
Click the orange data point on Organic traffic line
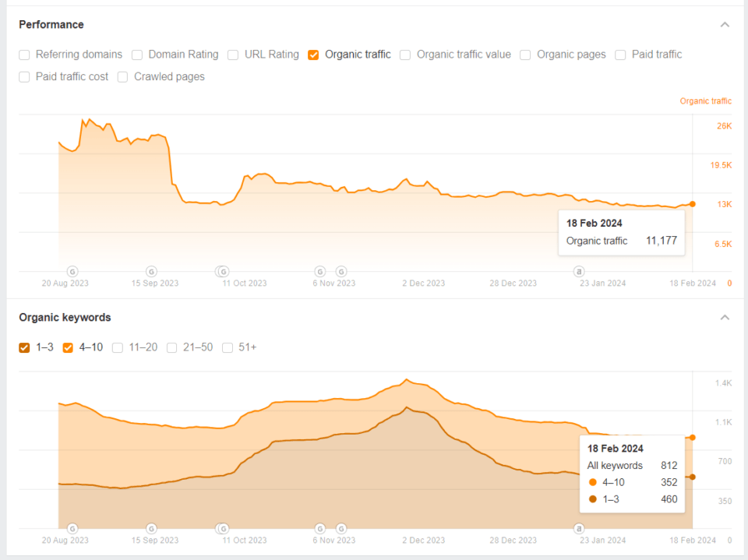693,204
